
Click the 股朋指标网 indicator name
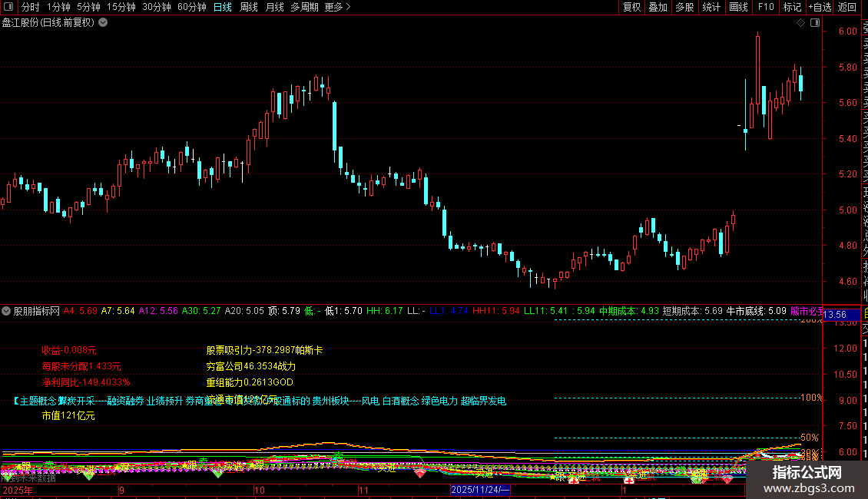(x=37, y=311)
